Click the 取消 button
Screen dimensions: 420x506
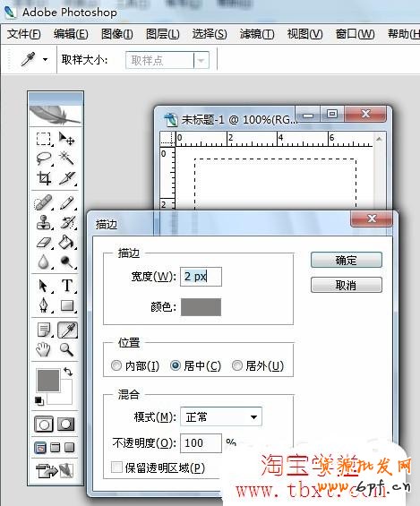click(x=347, y=285)
